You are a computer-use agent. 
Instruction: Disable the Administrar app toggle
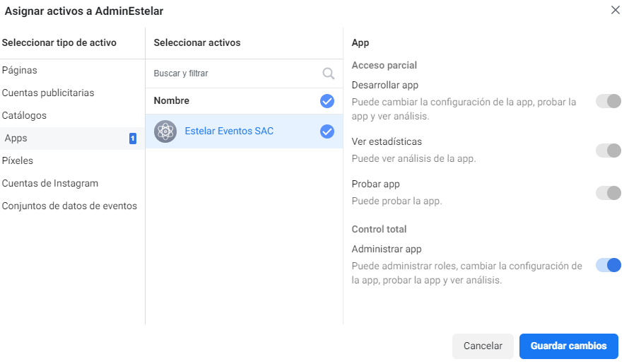[608, 265]
